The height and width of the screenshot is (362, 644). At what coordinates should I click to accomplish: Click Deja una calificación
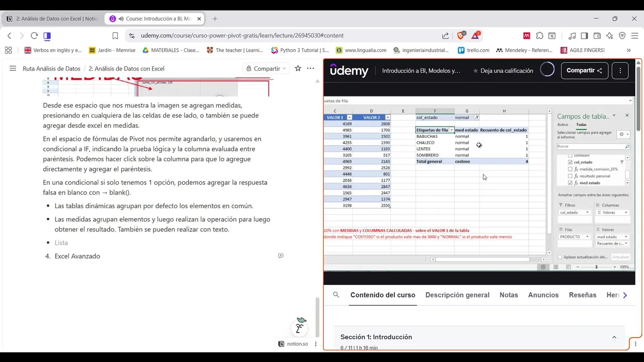pos(503,71)
